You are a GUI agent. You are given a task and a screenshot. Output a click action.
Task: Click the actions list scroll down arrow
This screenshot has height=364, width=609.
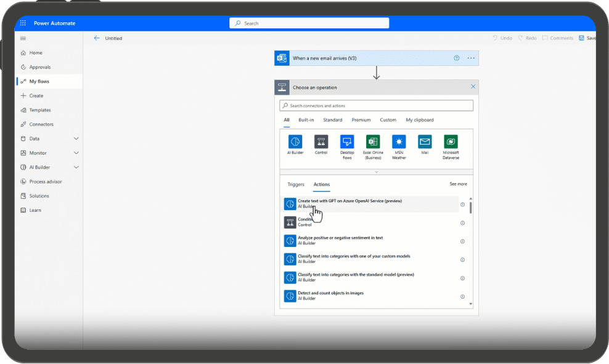pyautogui.click(x=471, y=304)
